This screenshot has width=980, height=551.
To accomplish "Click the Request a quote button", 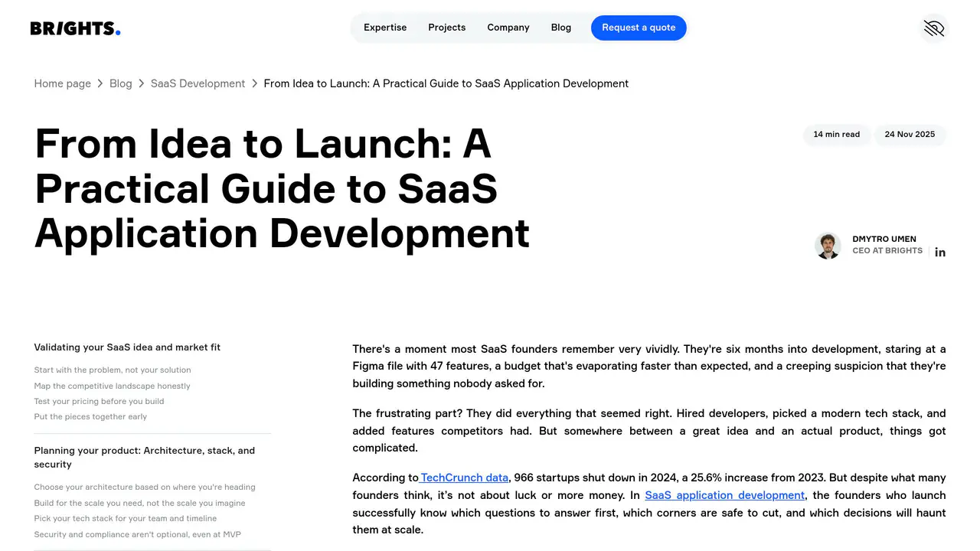I will pos(639,28).
